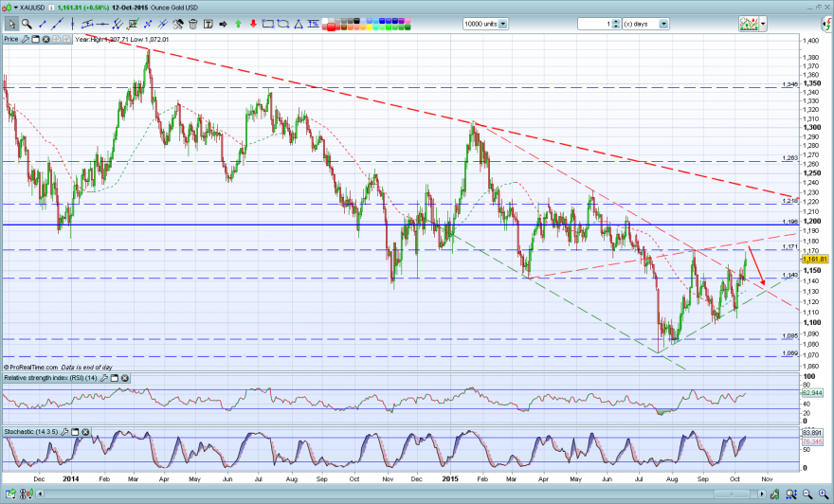834x504 pixels.
Task: Select the vertical line drawing tool
Action: point(72,24)
